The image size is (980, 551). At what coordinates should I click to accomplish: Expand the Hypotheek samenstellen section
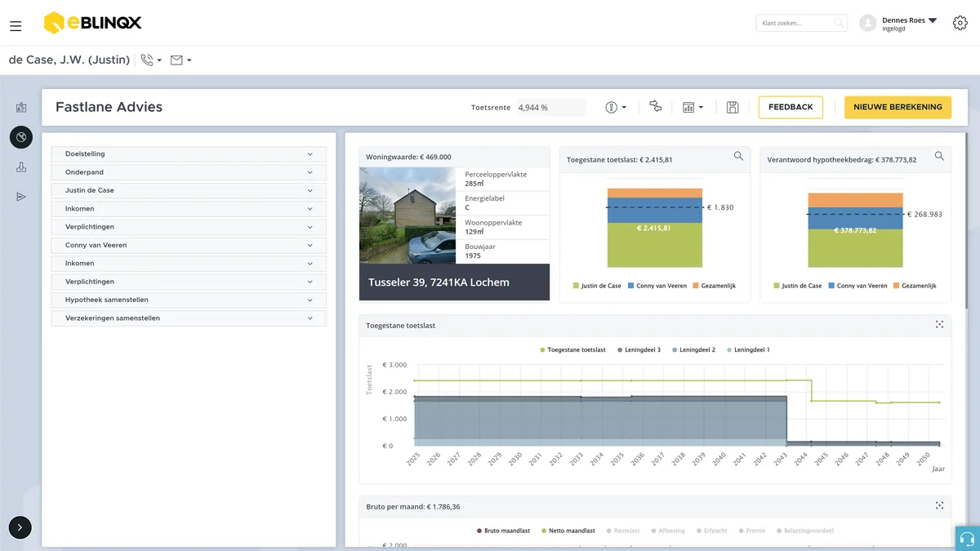pyautogui.click(x=189, y=300)
